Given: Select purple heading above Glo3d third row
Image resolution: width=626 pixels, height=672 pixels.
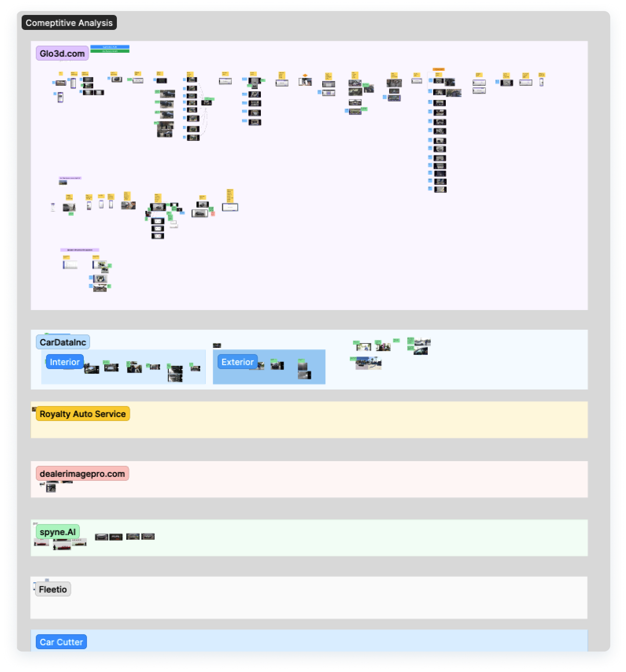Looking at the screenshot, I should pos(79,250).
